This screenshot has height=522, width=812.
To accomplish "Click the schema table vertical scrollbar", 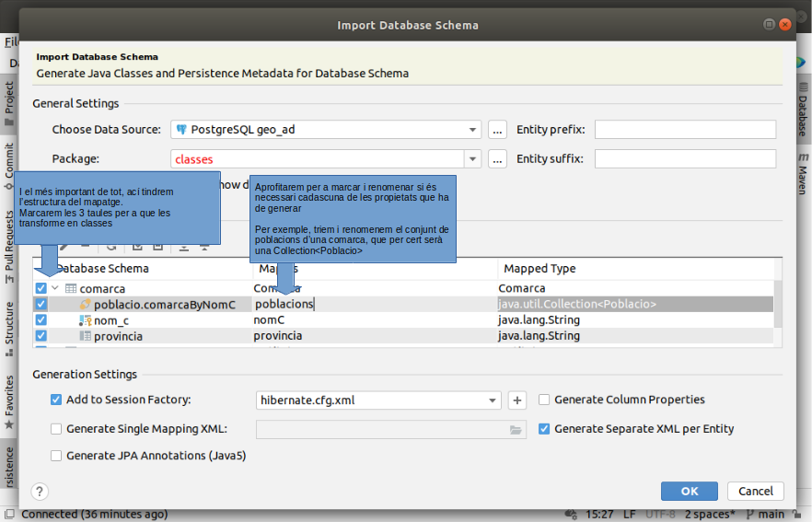I will click(x=778, y=304).
